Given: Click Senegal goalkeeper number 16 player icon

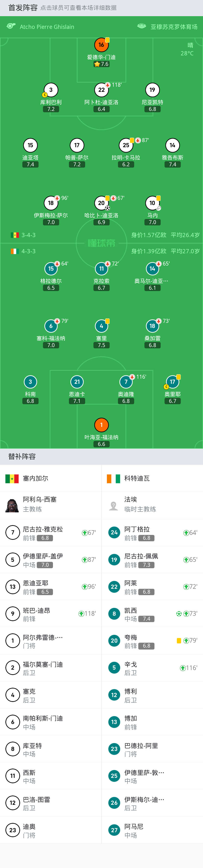Looking at the screenshot, I should coord(101,45).
